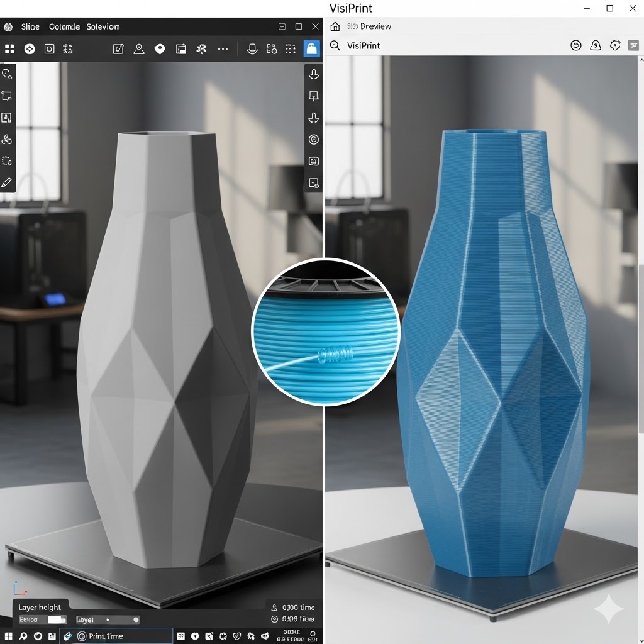Toggle the white switch under Layer height
644x644 pixels.
[x=57, y=620]
